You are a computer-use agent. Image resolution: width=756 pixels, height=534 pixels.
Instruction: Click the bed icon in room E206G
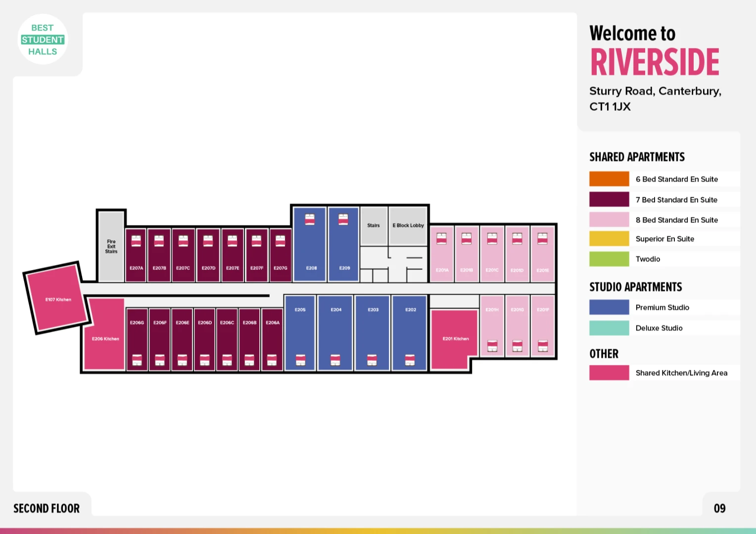coord(137,360)
